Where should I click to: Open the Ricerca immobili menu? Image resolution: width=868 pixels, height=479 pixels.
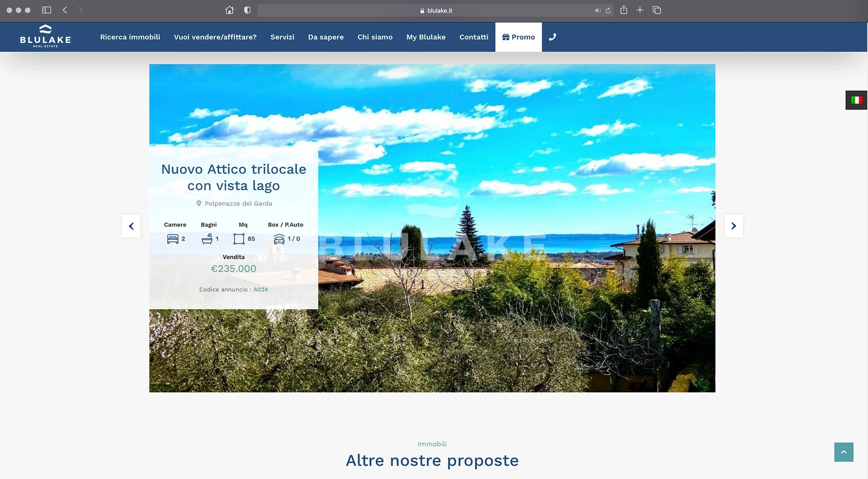click(130, 37)
